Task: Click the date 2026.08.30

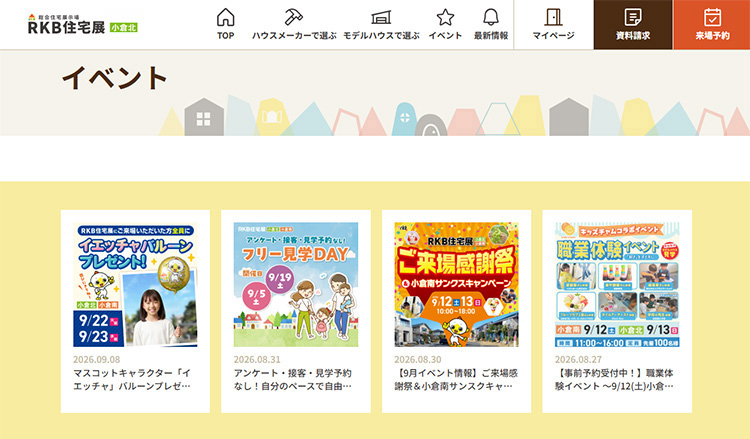Action: pyautogui.click(x=418, y=360)
